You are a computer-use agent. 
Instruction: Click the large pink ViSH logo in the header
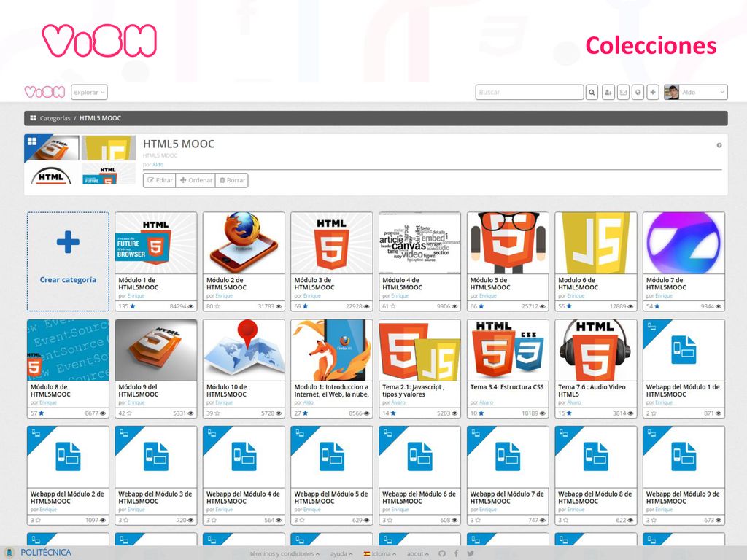99,41
